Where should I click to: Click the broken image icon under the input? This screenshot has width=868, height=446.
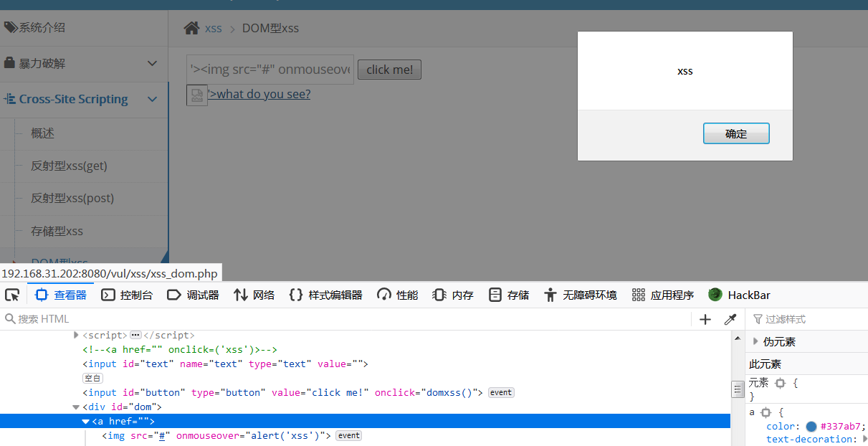click(x=196, y=95)
